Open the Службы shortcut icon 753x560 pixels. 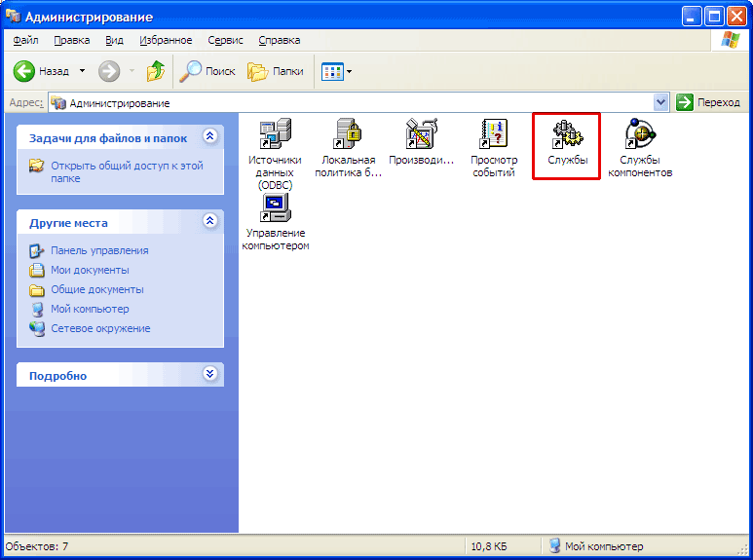click(567, 133)
